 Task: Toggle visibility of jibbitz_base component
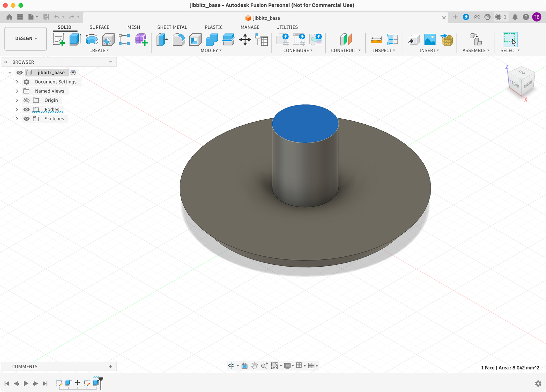tap(20, 73)
